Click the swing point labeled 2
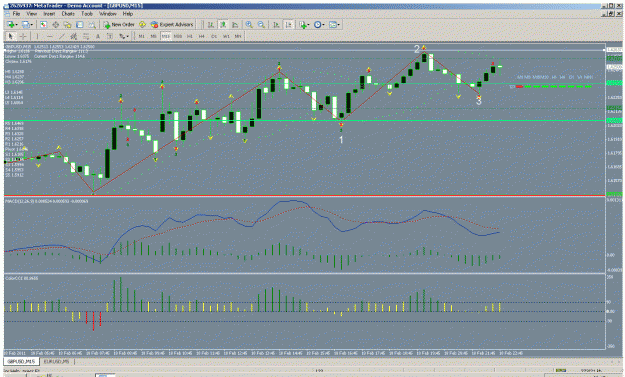 (417, 49)
